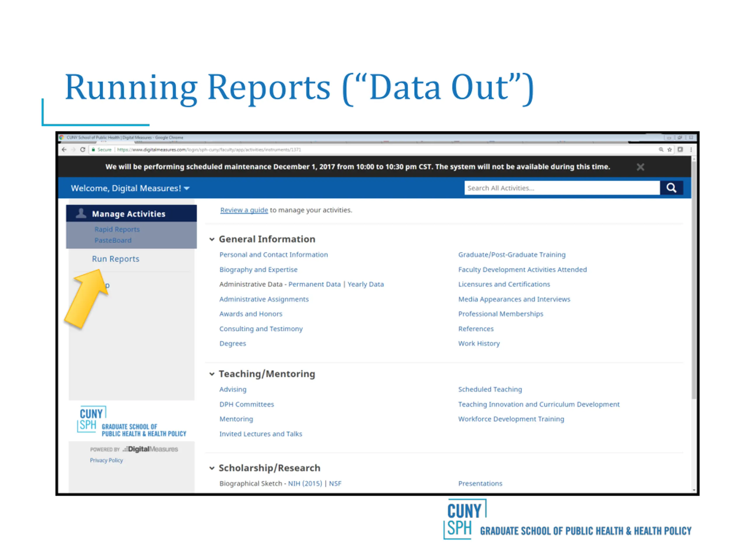Click the Search All Activities field
The image size is (747, 560).
[x=562, y=188]
